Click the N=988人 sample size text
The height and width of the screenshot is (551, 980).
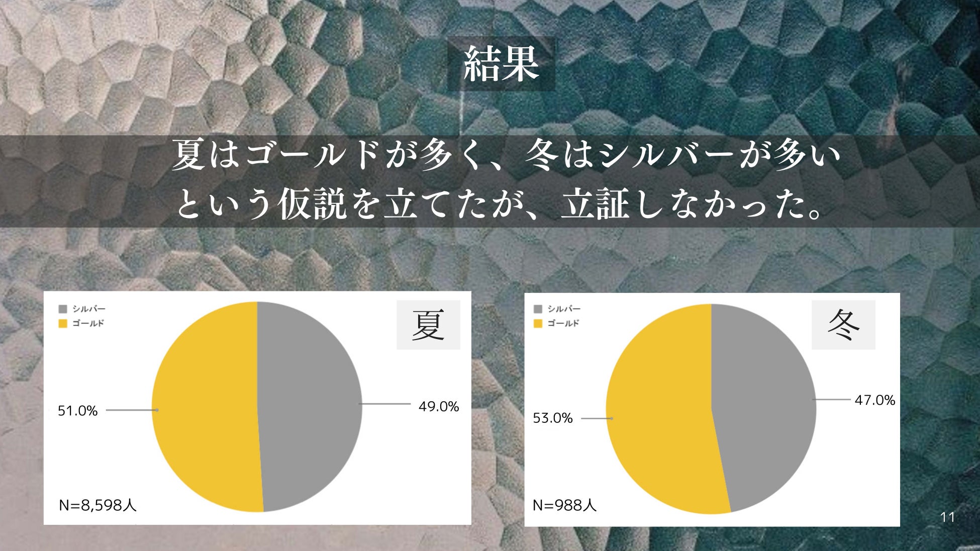pyautogui.click(x=564, y=505)
